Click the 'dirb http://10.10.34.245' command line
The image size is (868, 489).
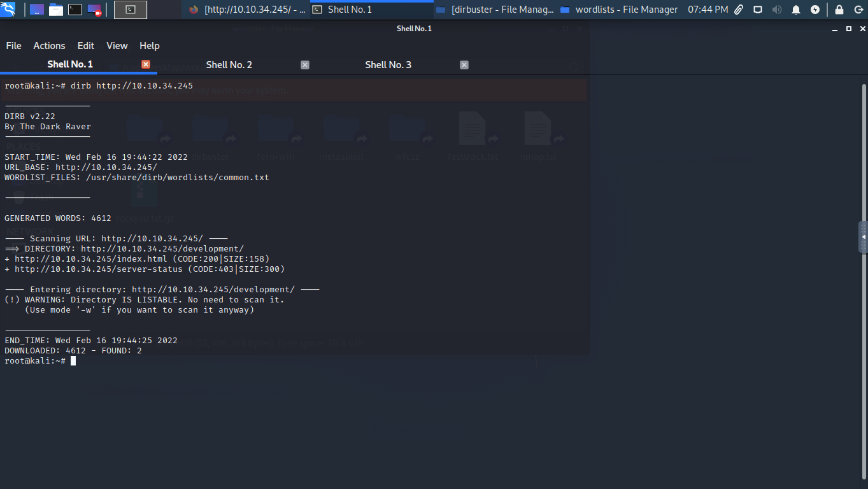99,85
